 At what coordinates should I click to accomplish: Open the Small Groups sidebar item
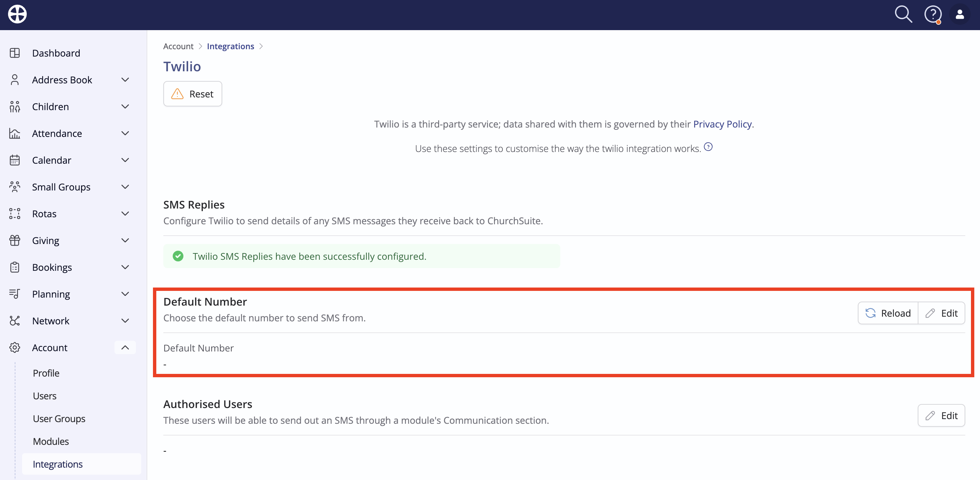click(61, 187)
